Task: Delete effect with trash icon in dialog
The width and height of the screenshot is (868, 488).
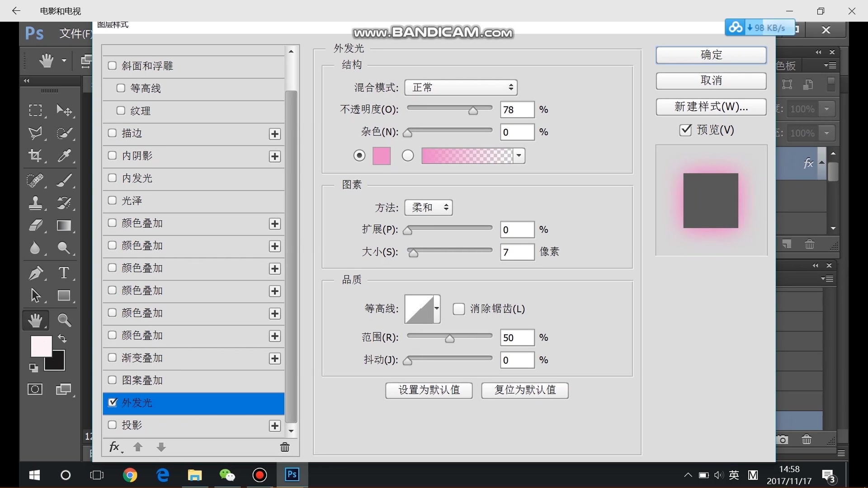Action: pos(285,447)
